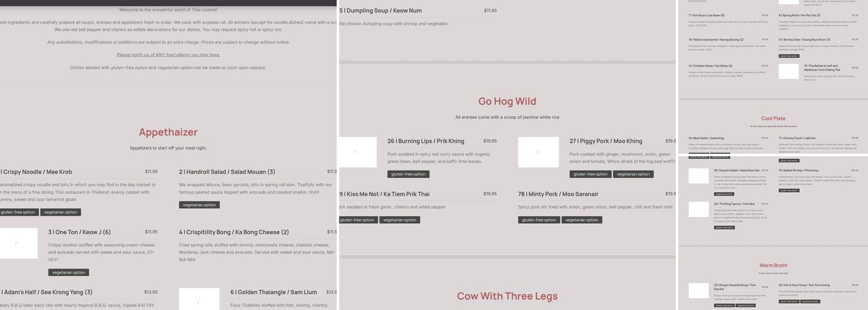Open the Ballad of Jeff and Madonna image

pyautogui.click(x=789, y=71)
